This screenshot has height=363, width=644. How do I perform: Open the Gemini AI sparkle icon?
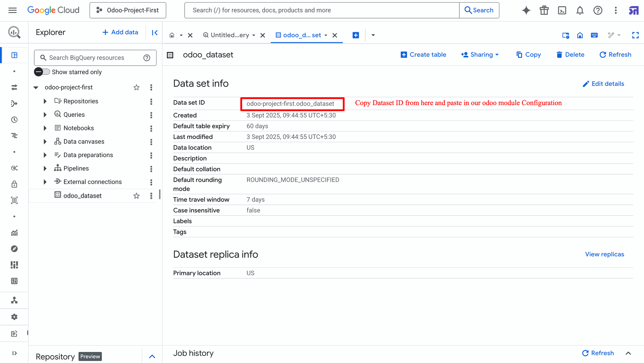(x=526, y=10)
